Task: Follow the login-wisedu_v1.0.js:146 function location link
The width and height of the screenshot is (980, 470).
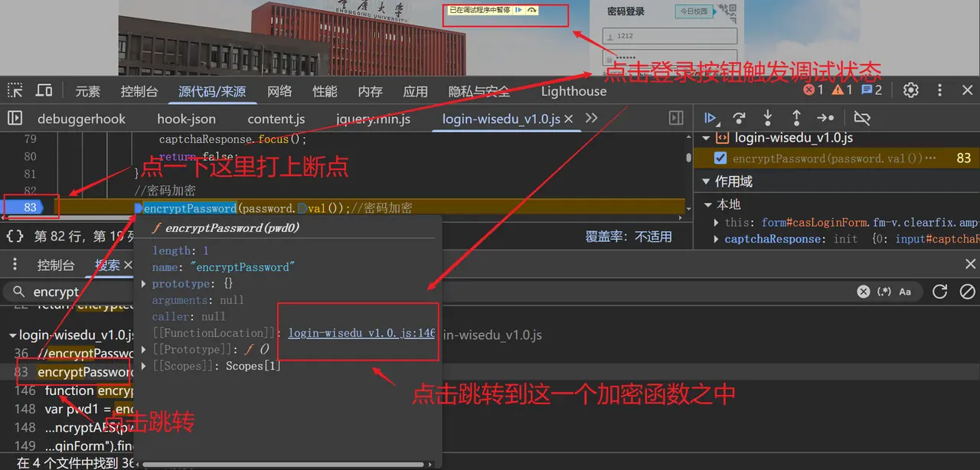Action: (361, 333)
